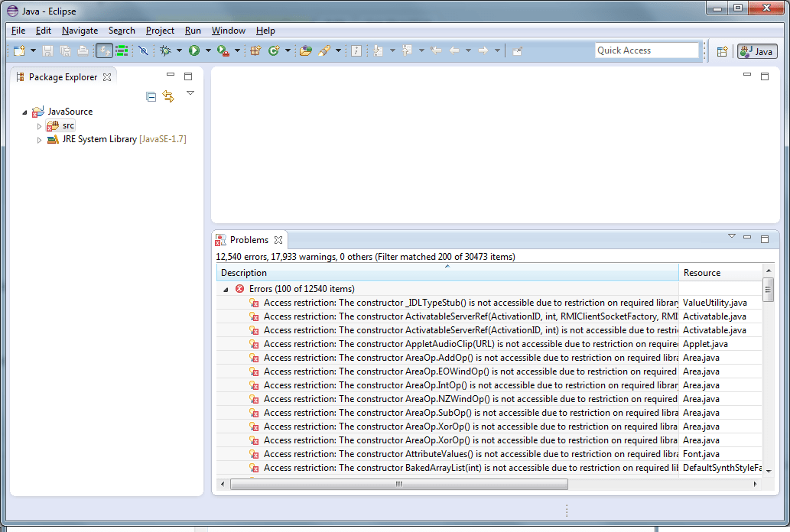Screen dimensions: 790x532
Task: Click the New Java Class icon
Action: [274, 50]
